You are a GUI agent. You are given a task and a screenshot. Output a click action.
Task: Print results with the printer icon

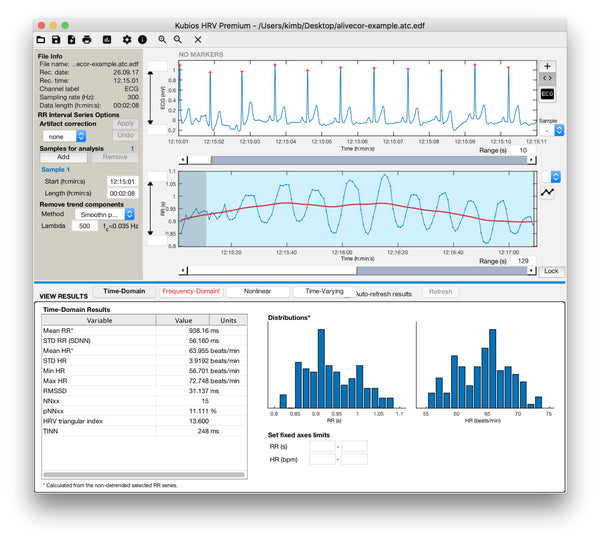87,39
